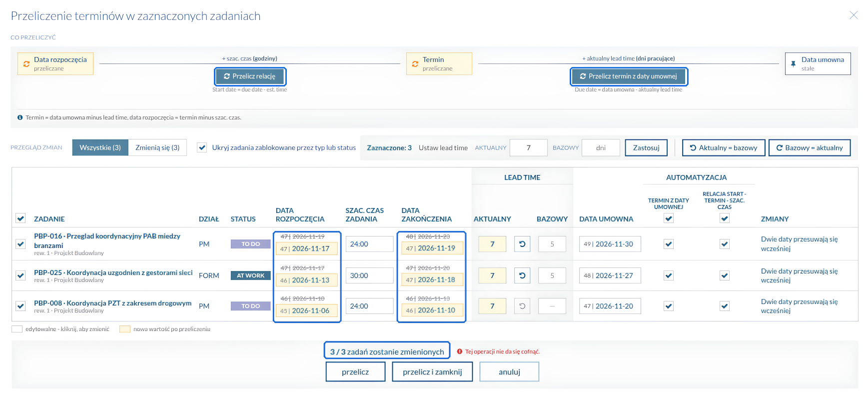Viewport: 868px width, 395px height.
Task: Click base lead time 5 for PBP-025
Action: click(x=552, y=275)
